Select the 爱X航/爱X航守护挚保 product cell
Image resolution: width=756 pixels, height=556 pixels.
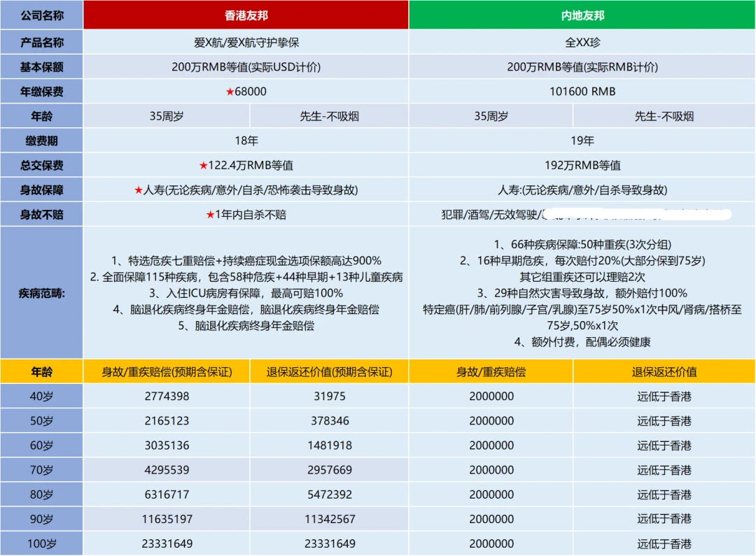tap(246, 43)
